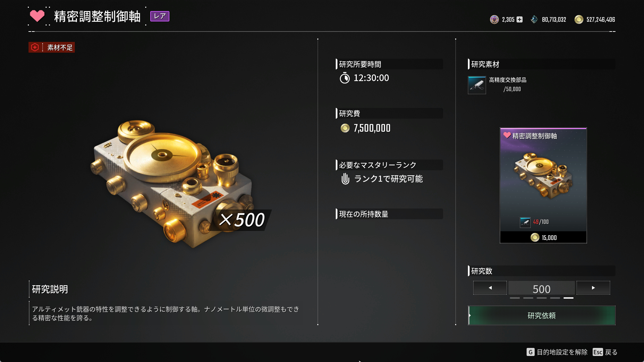
Task: Select the 高精度交換部品 material icon
Action: coord(477,85)
